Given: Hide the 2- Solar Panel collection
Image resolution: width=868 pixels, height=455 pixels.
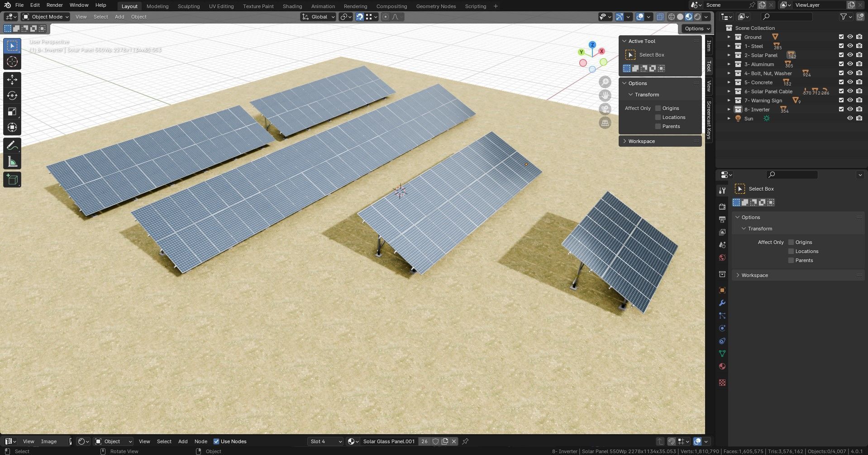Looking at the screenshot, I should click(850, 55).
